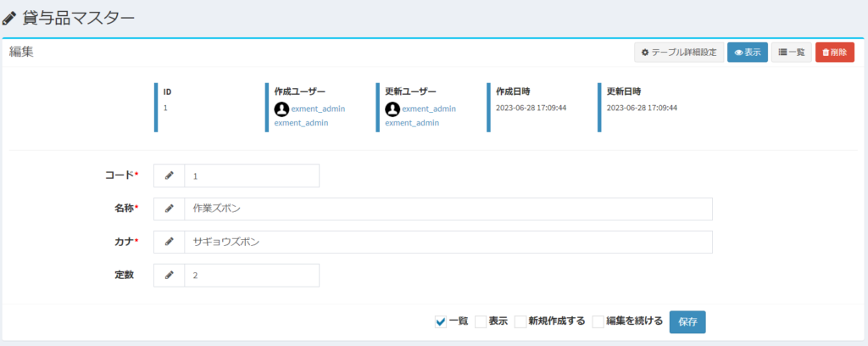This screenshot has height=346, width=868.
Task: Click the 作成日時 header label
Action: [513, 92]
